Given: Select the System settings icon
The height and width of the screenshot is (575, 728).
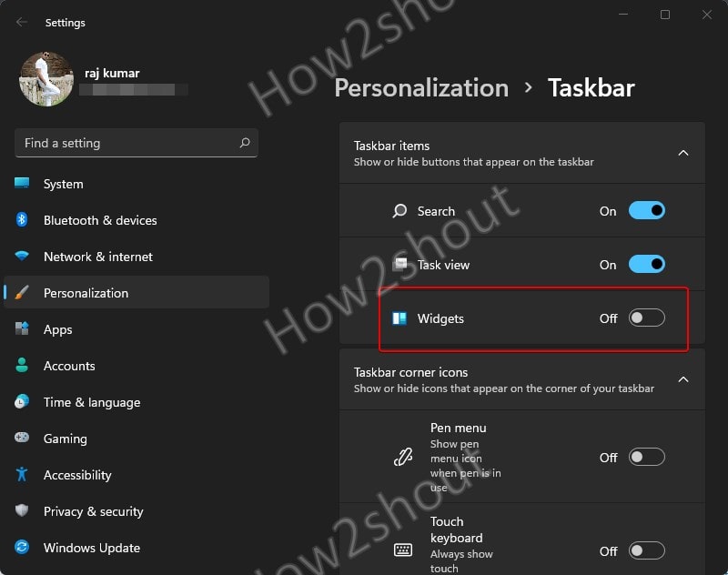Looking at the screenshot, I should coord(25,184).
